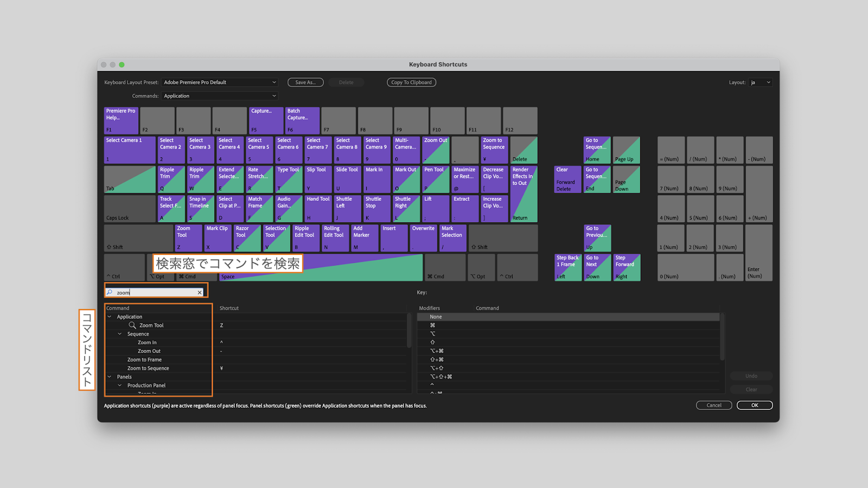
Task: Click the Snap in Timeline S key
Action: [201, 209]
